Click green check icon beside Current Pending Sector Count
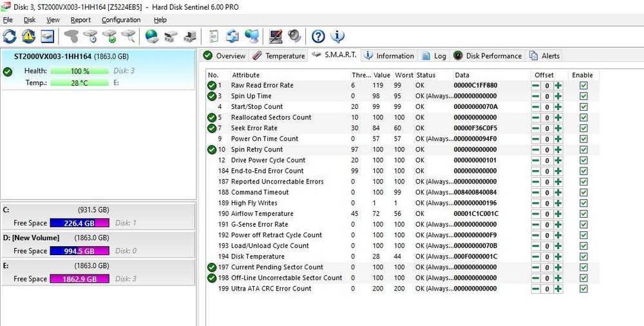This screenshot has height=326, width=644. [x=212, y=267]
